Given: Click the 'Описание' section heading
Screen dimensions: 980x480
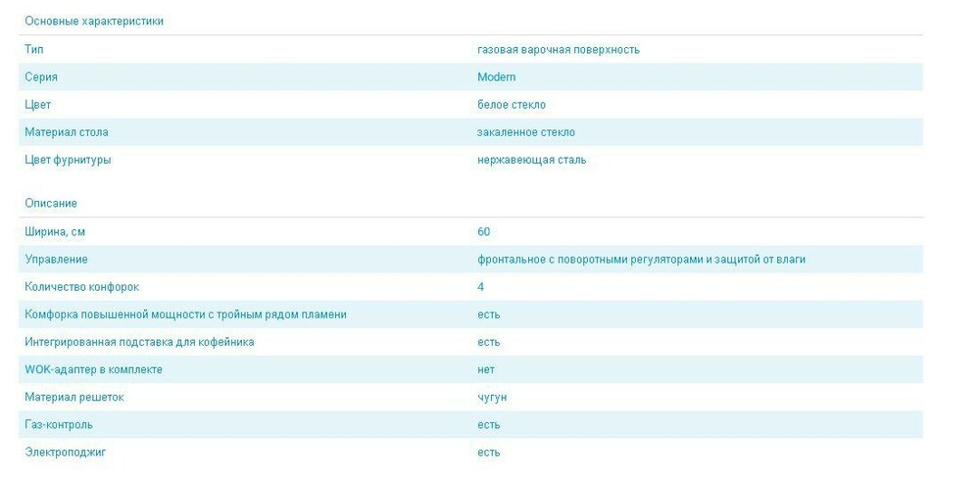Looking at the screenshot, I should [x=51, y=203].
